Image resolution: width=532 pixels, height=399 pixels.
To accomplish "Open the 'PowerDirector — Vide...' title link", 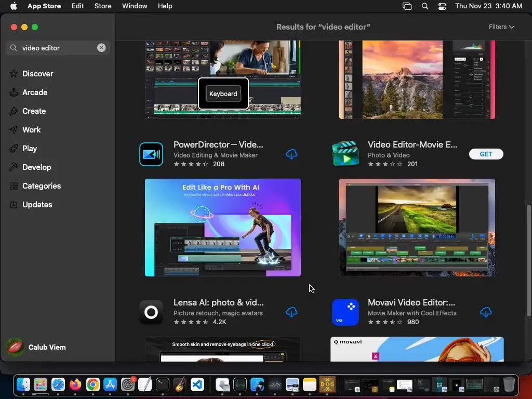I will click(x=218, y=144).
